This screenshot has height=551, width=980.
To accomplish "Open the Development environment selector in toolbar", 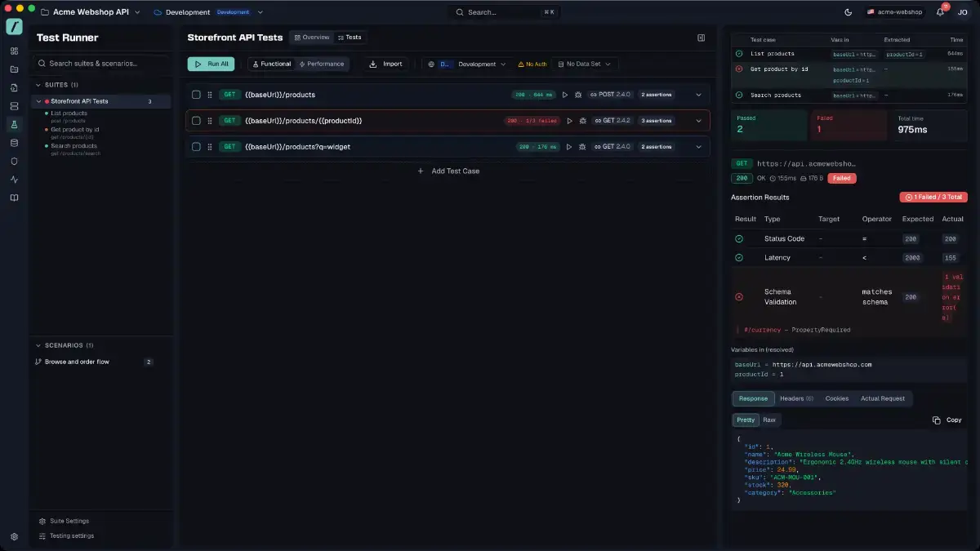I will point(468,64).
